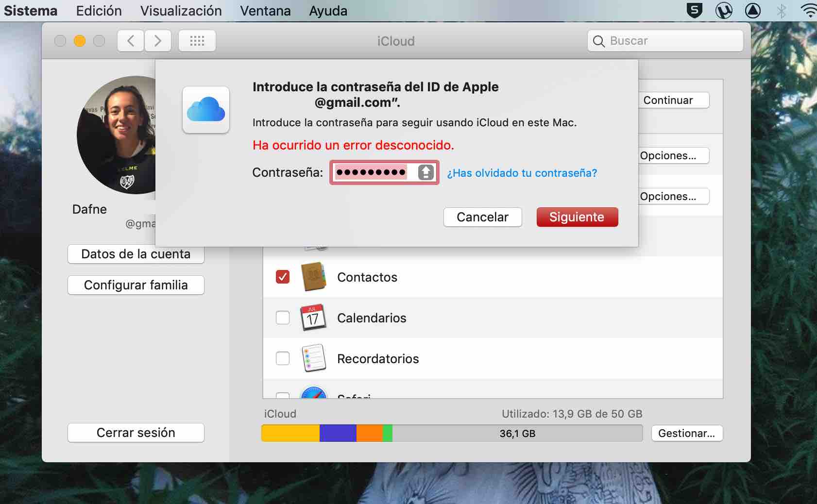Click the Reminders list icon
817x504 pixels.
[313, 358]
